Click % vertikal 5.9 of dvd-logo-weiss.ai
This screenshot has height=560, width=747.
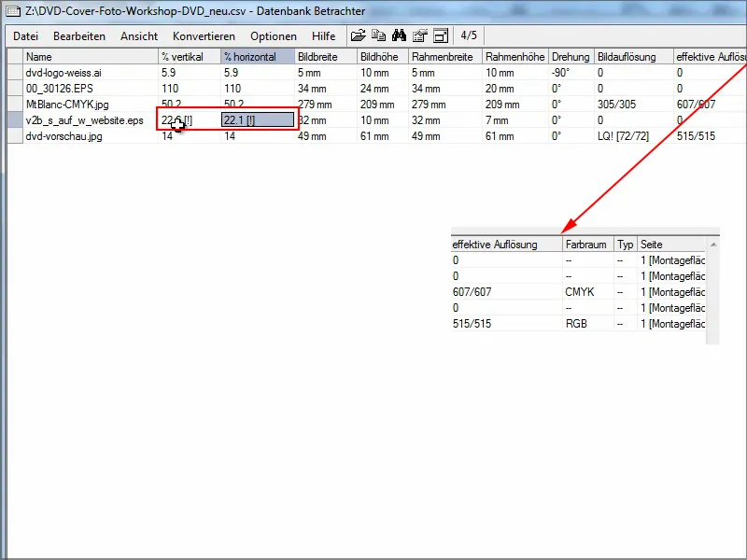pyautogui.click(x=169, y=73)
